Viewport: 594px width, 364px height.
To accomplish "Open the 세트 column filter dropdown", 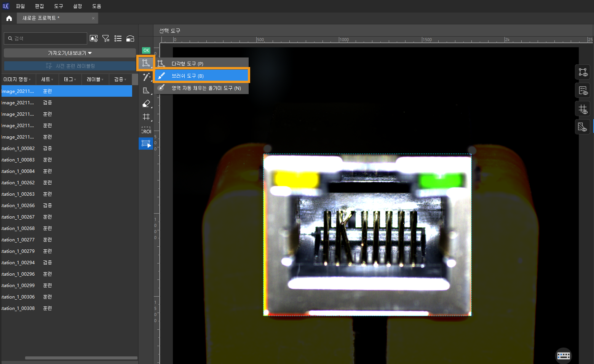I will pos(47,79).
